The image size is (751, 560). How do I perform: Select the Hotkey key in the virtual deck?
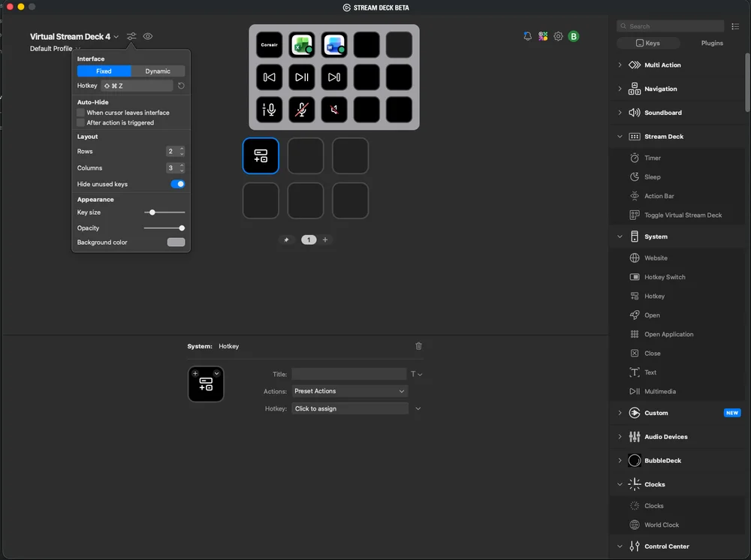click(261, 155)
